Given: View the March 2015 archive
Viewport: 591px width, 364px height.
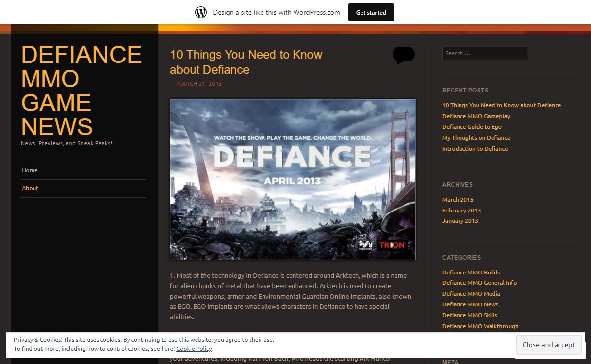Looking at the screenshot, I should 458,200.
